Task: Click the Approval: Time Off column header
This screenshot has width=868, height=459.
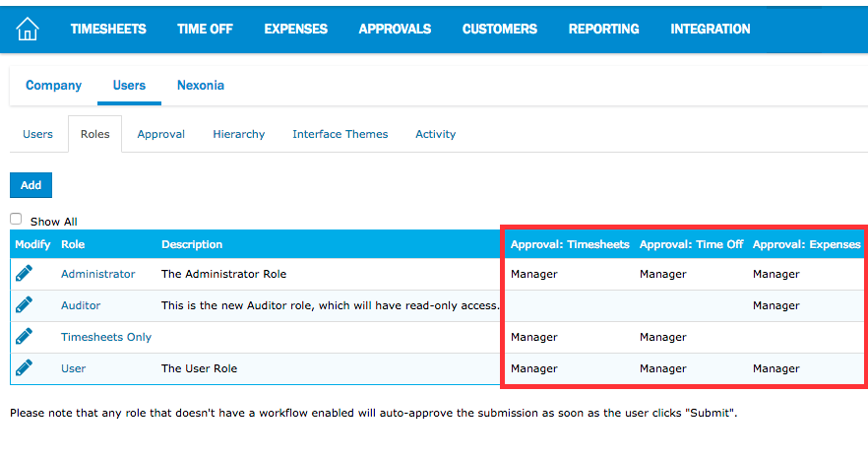Action: [692, 244]
